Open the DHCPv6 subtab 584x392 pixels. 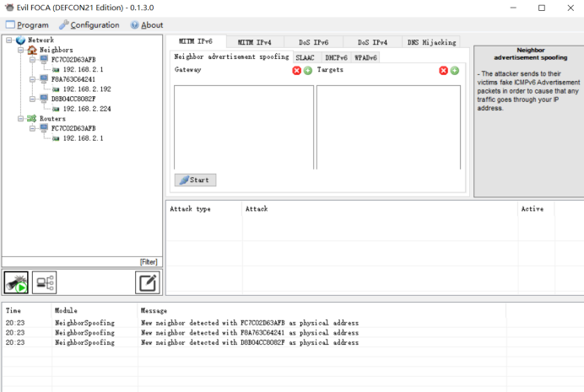tap(337, 57)
